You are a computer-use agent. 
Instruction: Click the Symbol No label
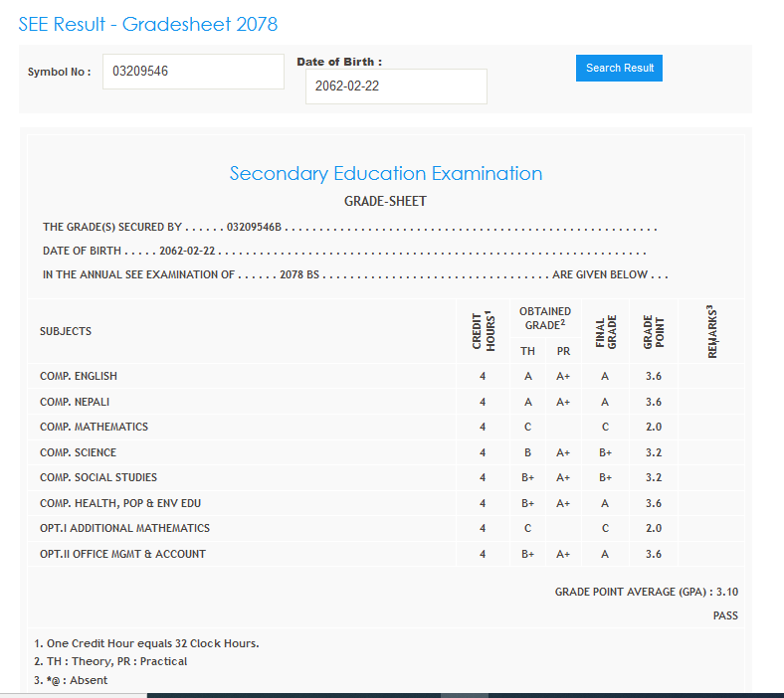(59, 73)
